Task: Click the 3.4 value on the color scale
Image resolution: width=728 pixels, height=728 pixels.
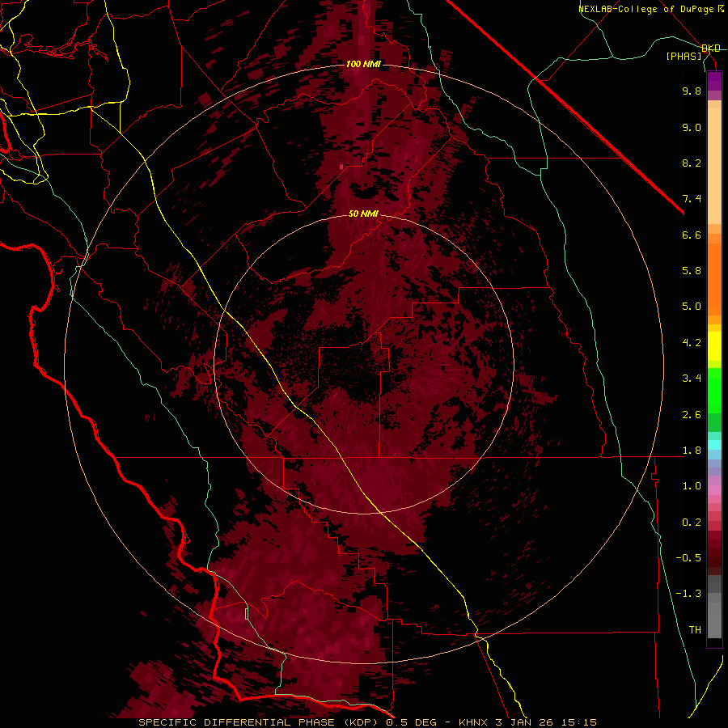Action: pos(692,379)
